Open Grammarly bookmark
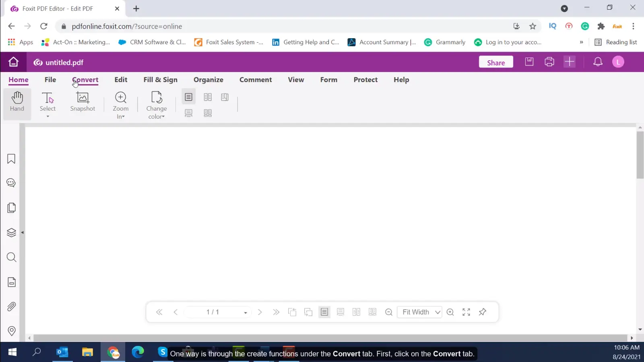 coord(445,42)
